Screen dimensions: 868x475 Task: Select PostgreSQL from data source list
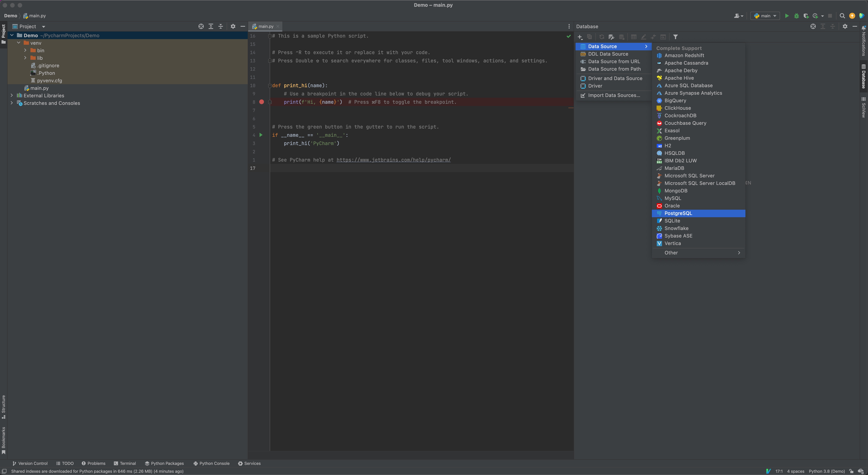678,213
